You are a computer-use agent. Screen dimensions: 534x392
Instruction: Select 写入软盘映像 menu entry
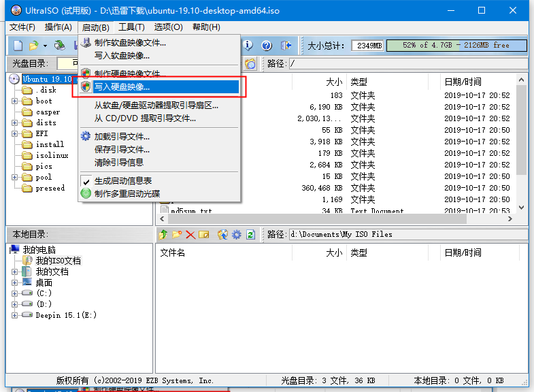click(x=159, y=56)
